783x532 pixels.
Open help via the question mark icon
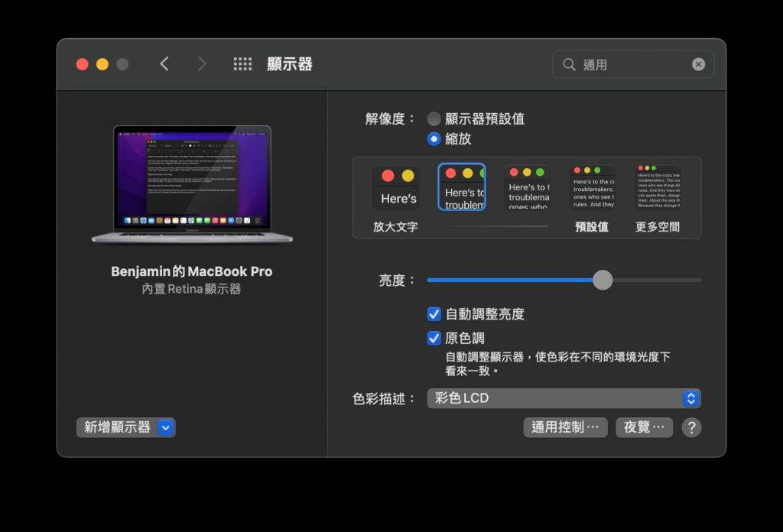tap(691, 428)
